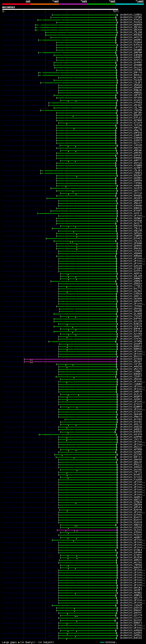Select hit UniRef100_B8CBU9

pyautogui.click(x=131, y=35)
